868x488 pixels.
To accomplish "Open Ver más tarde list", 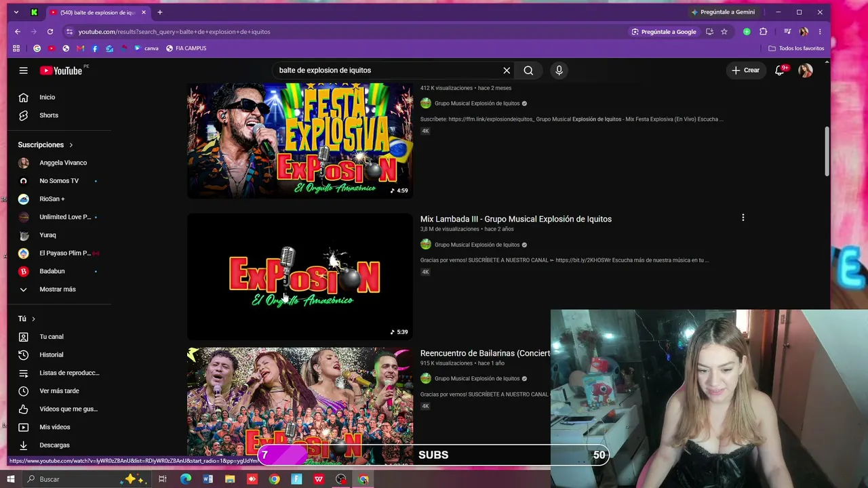I will click(x=60, y=391).
